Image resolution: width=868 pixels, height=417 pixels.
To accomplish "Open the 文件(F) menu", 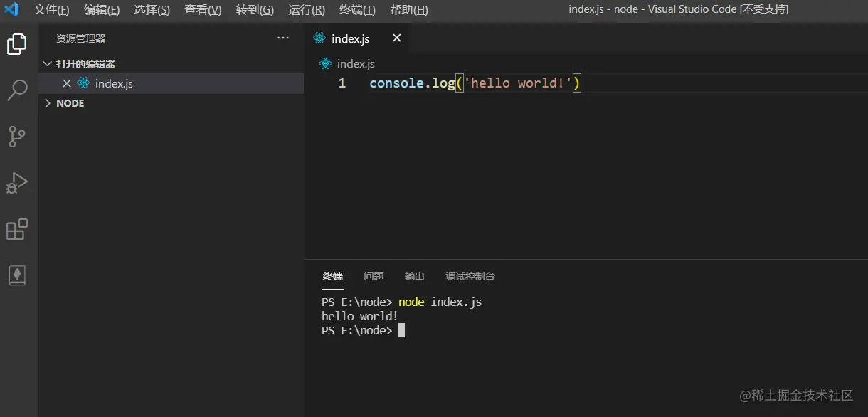I will [x=52, y=10].
